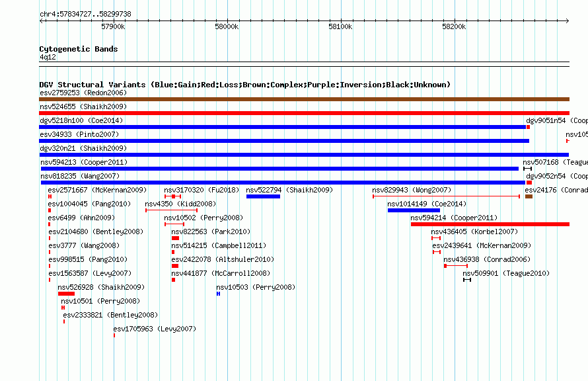Click the DGV Structural Variants track title
Screen dimensions: 588x381
(245, 85)
